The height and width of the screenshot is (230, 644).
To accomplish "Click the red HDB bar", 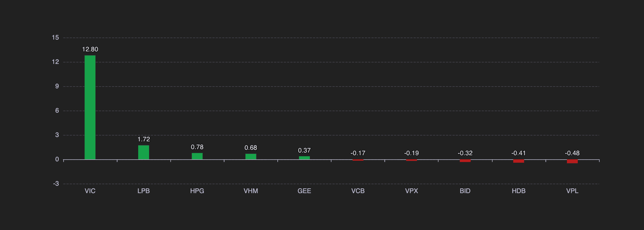I will 519,161.
